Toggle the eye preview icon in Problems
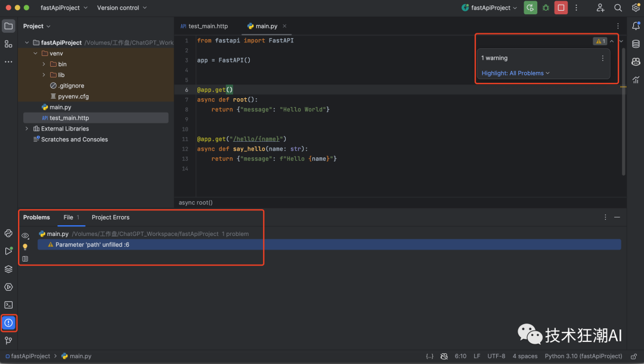 (x=25, y=235)
